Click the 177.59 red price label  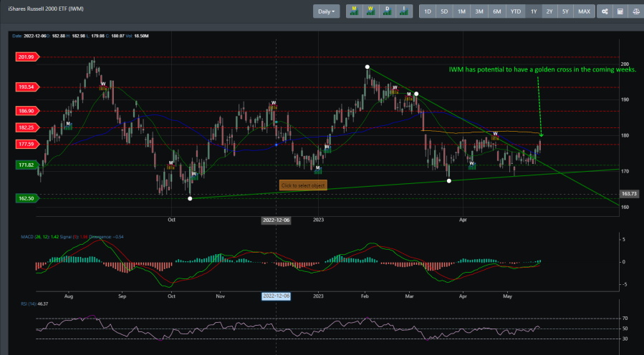(x=27, y=144)
